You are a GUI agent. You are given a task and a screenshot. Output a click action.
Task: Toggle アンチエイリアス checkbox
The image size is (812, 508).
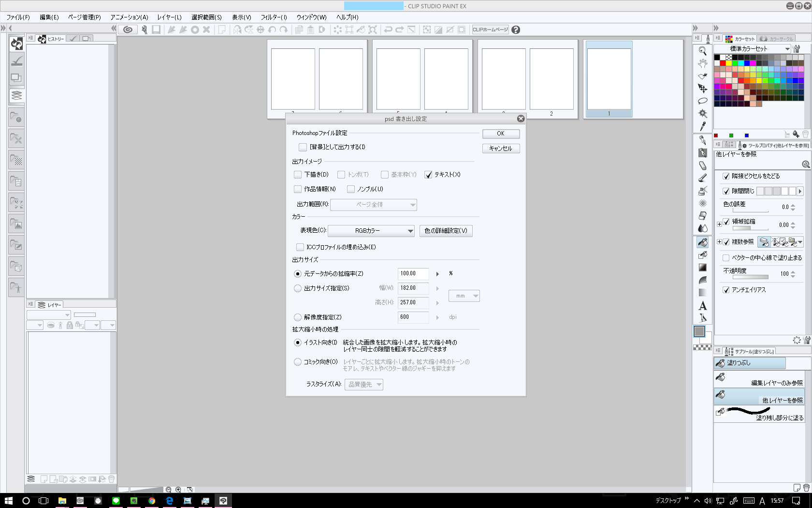pyautogui.click(x=726, y=290)
